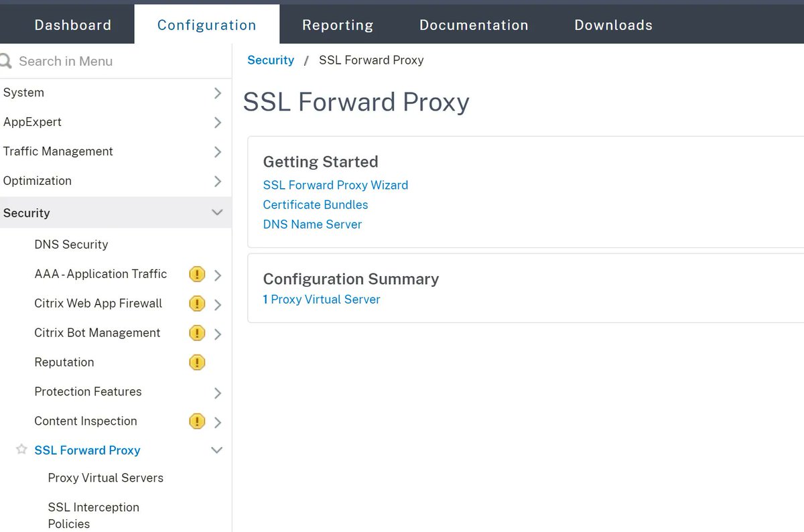Open the Dashboard tab
This screenshot has width=804, height=532.
[x=72, y=25]
